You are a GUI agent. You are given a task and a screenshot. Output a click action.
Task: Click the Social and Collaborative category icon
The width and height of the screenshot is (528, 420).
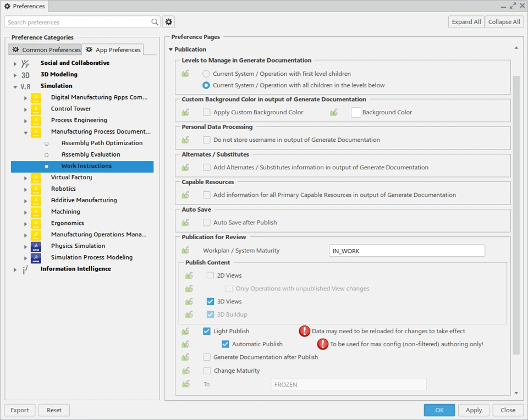(x=25, y=63)
